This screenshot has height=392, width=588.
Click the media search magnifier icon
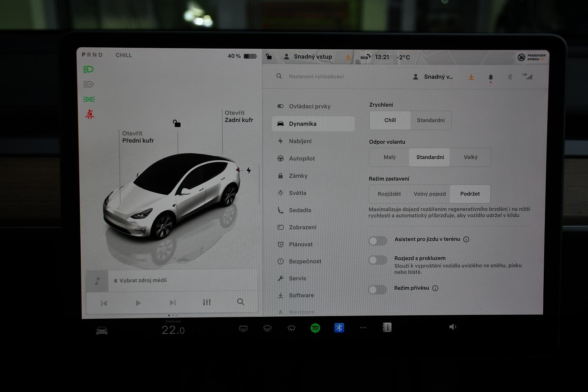pyautogui.click(x=241, y=302)
